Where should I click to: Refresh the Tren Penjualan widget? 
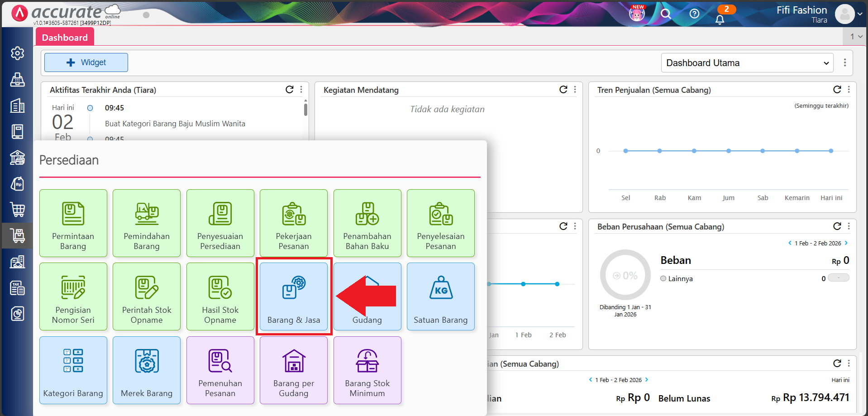pyautogui.click(x=837, y=90)
